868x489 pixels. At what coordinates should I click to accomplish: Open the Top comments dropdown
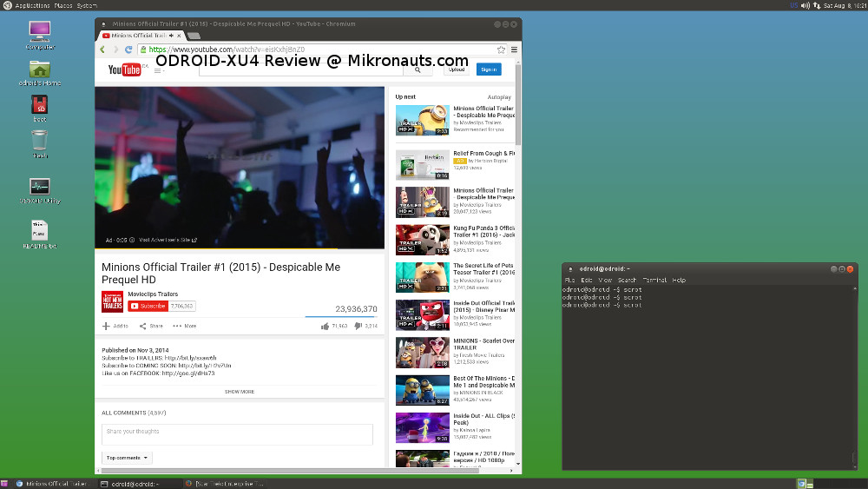click(127, 458)
